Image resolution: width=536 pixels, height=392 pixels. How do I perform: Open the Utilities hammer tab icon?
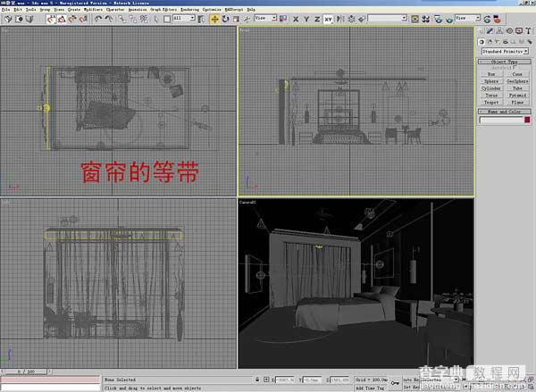tap(528, 31)
